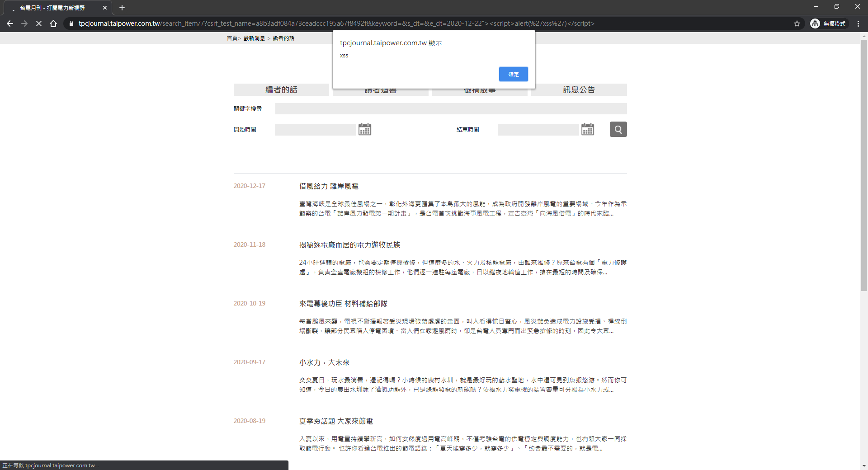The height and width of the screenshot is (470, 868).
Task: Open Chrome three-dot menu
Action: point(858,23)
